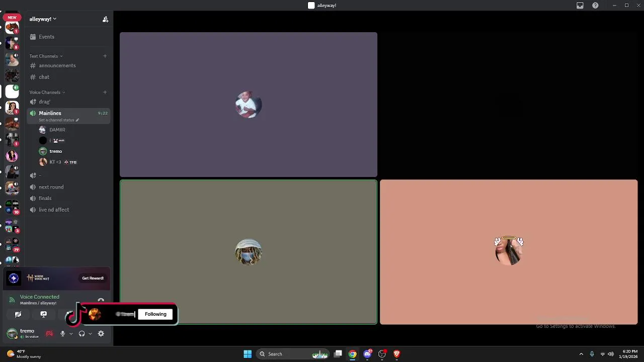Image resolution: width=644 pixels, height=362 pixels.
Task: Open the alleyway! server menu dropdown
Action: click(43, 19)
